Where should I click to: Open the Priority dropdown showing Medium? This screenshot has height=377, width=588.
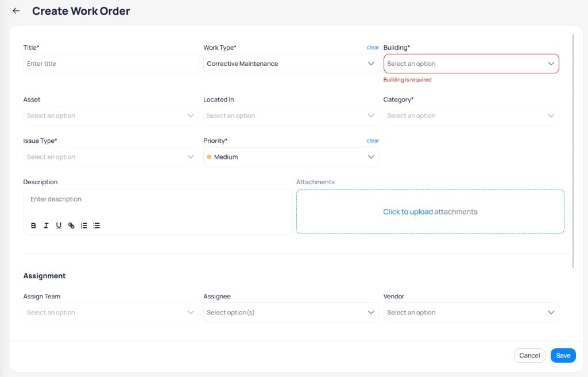(x=291, y=157)
